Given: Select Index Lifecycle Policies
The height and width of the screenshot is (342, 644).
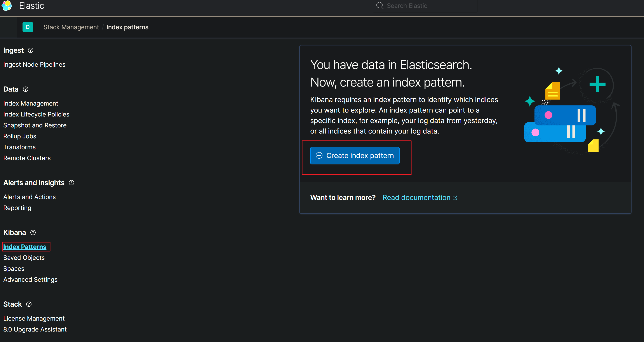Looking at the screenshot, I should pos(36,114).
